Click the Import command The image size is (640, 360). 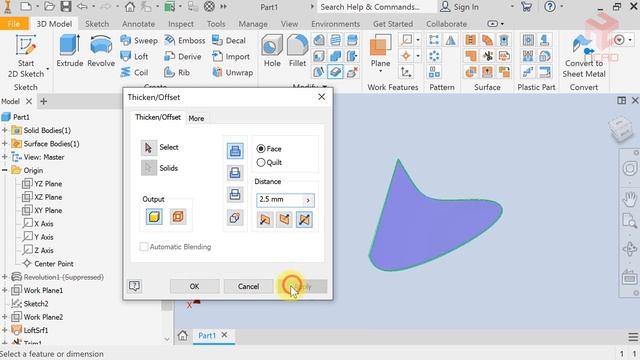coord(231,56)
